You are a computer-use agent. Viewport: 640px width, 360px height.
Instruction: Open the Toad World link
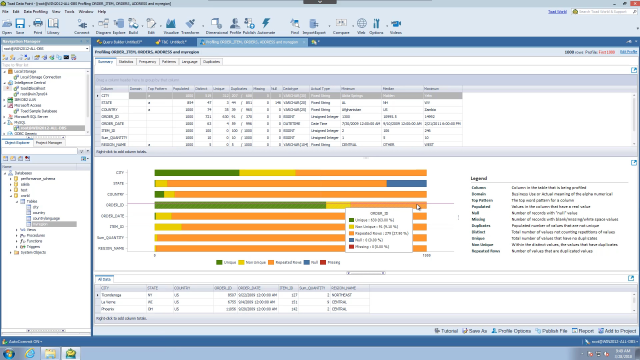tap(557, 11)
